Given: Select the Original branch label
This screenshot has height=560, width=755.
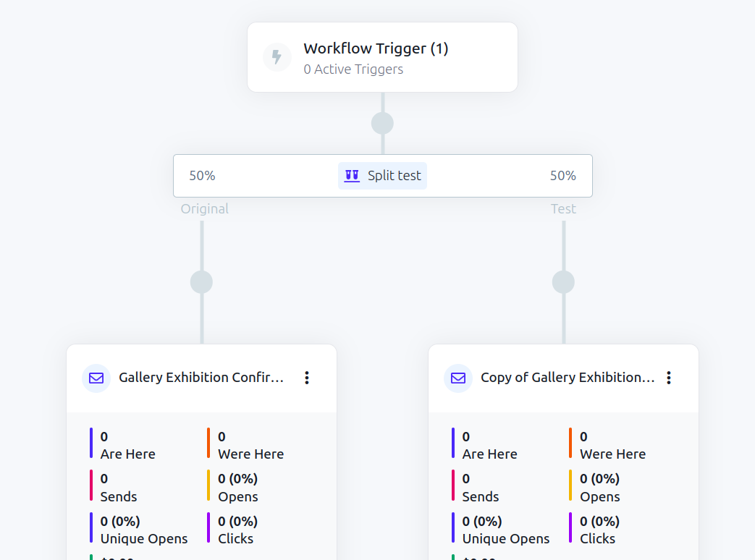Looking at the screenshot, I should click(204, 208).
